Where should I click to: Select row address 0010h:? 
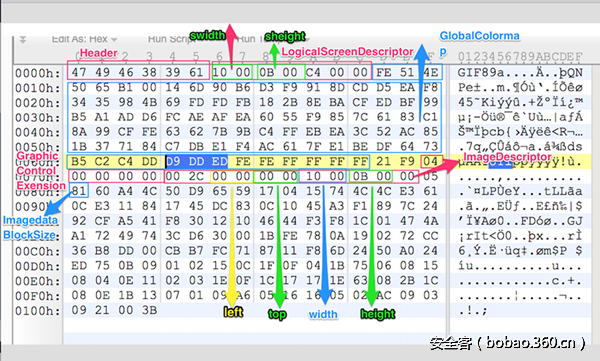tap(38, 88)
